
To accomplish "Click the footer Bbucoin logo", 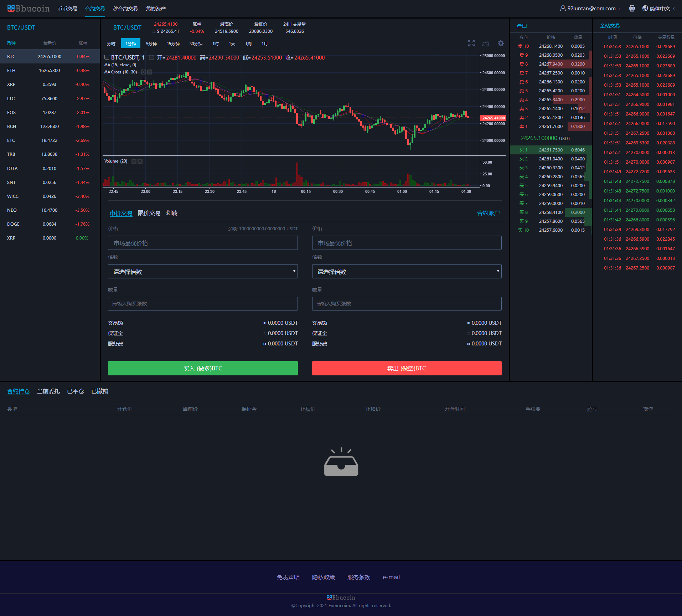I will [341, 597].
